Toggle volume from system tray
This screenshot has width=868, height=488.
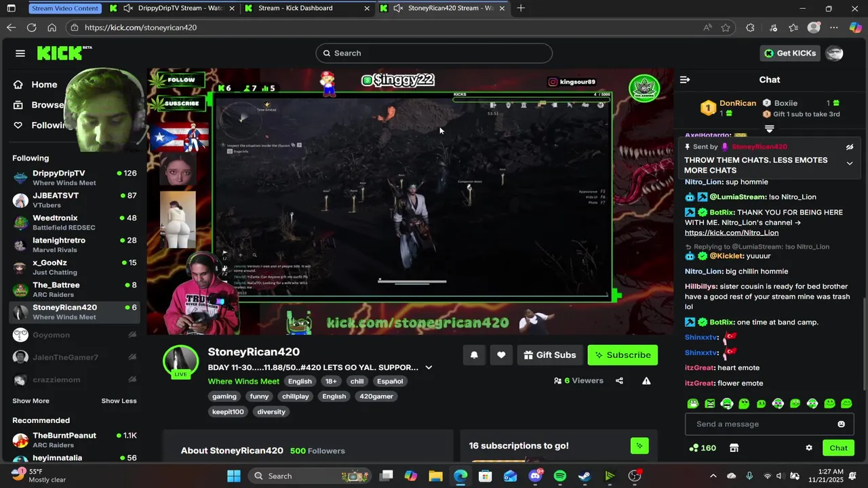(779, 476)
